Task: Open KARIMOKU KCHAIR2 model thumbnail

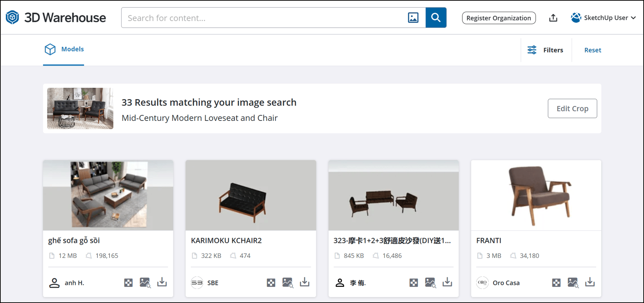Action: (x=251, y=195)
